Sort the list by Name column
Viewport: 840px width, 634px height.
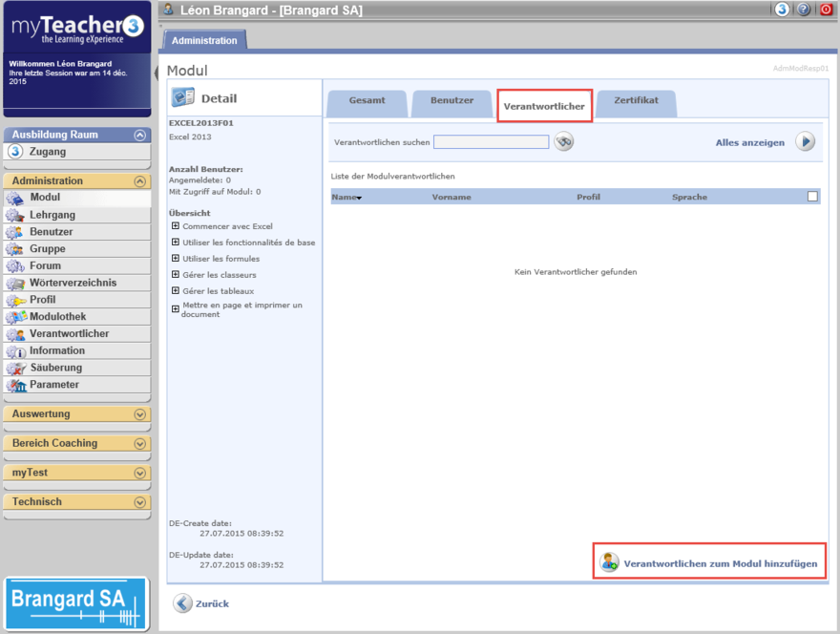pos(346,197)
